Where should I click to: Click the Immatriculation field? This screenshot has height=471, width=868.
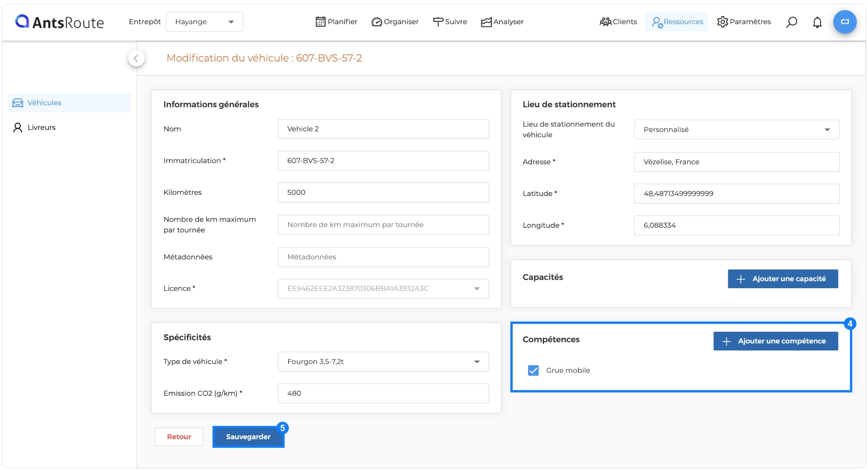click(x=383, y=161)
